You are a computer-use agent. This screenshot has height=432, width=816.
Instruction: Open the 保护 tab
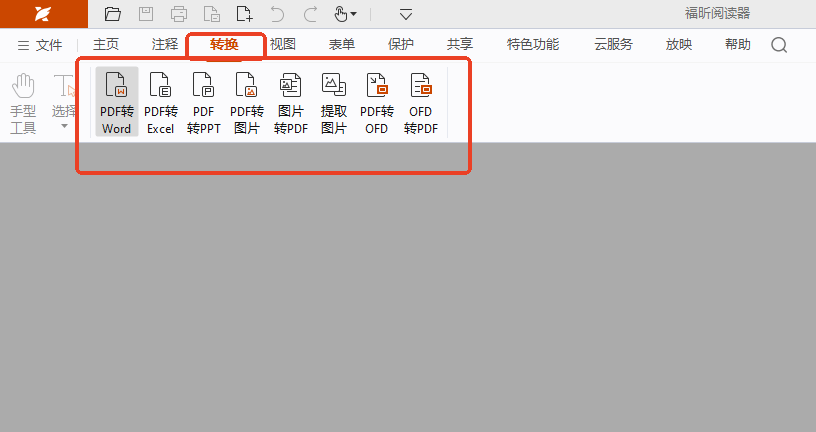[401, 45]
